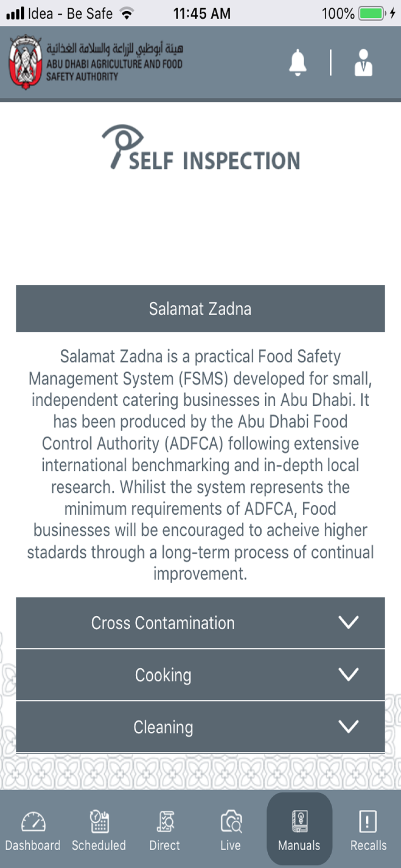
Task: Select the Salamat Zadna header bar
Action: (200, 309)
